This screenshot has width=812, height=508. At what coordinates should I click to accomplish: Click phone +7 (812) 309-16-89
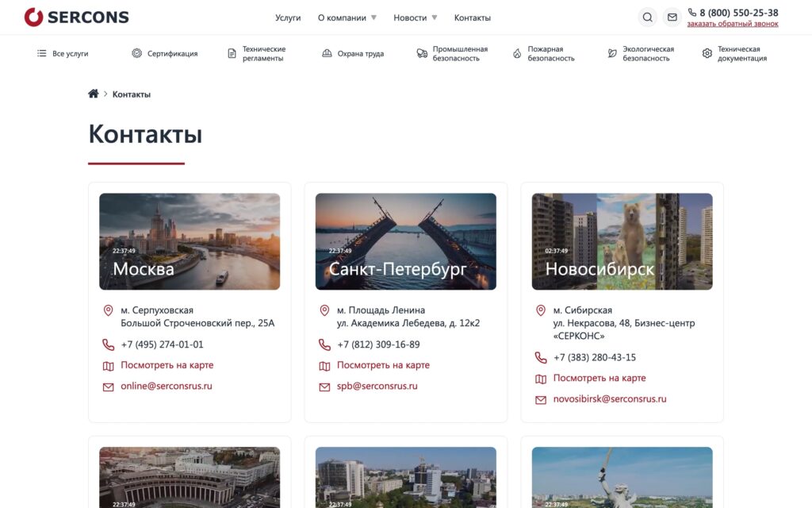(378, 344)
